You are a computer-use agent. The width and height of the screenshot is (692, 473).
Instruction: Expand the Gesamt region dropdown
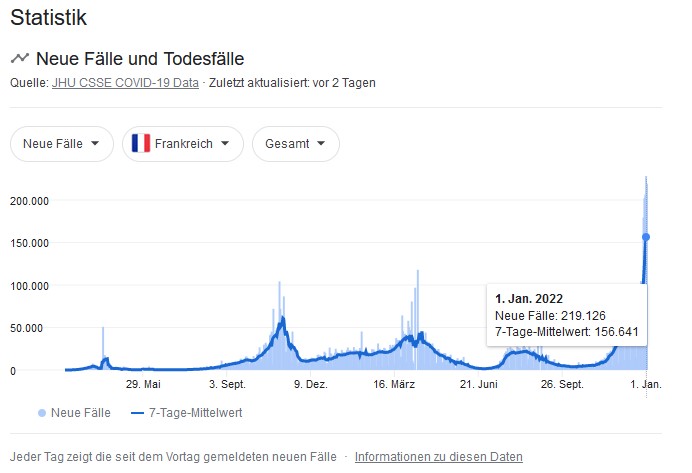295,143
